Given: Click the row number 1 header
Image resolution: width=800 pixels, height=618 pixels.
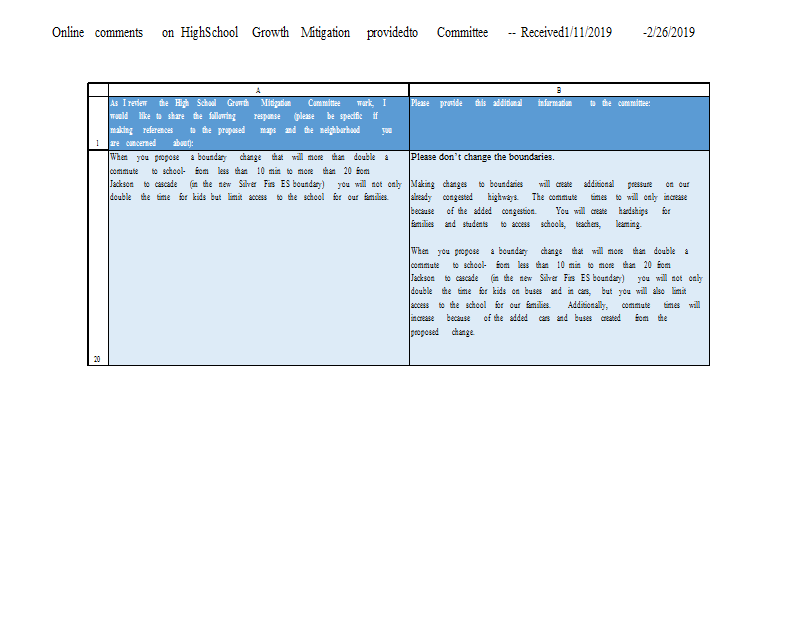Looking at the screenshot, I should pos(98,123).
